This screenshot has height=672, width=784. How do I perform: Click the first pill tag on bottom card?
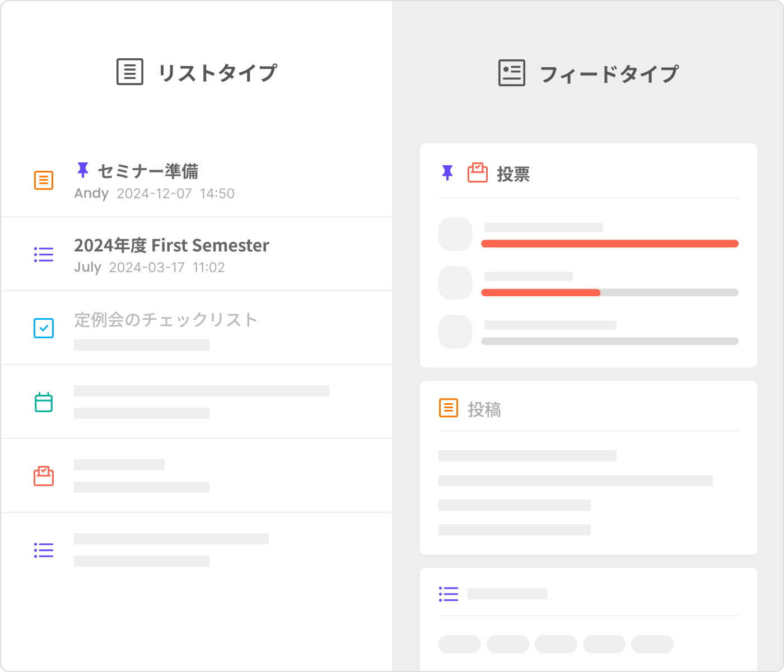click(x=459, y=644)
